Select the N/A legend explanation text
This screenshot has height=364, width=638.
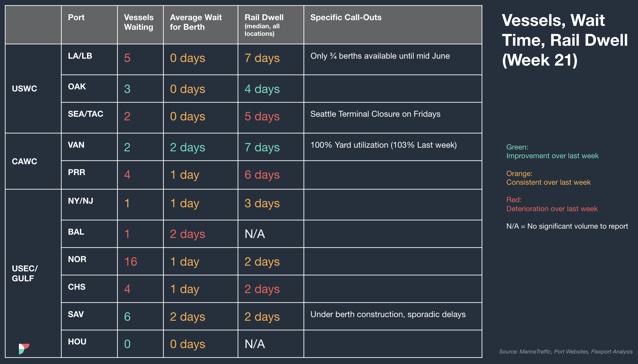(x=567, y=226)
